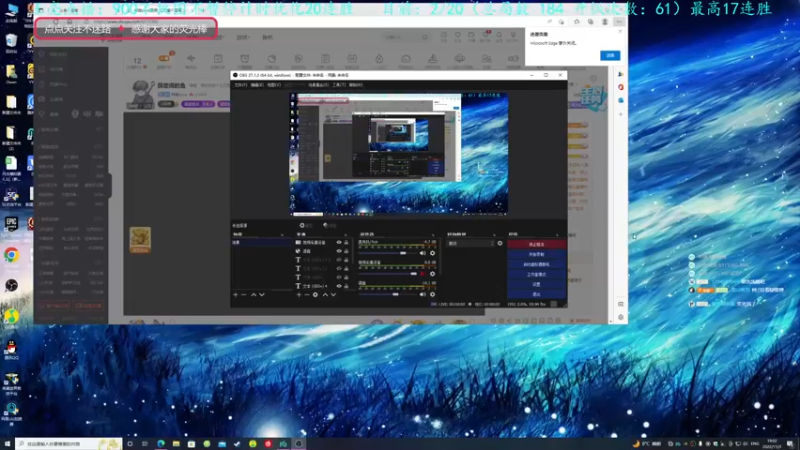Viewport: 800px width, 450px height.
Task: Open source properties gear in Sources panel
Action: tap(315, 294)
